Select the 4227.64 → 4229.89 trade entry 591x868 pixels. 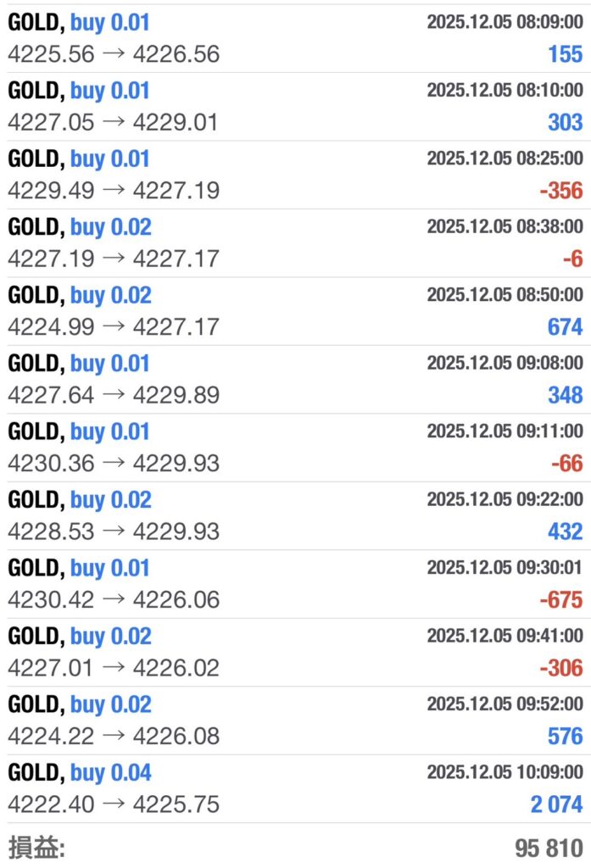pos(114,395)
